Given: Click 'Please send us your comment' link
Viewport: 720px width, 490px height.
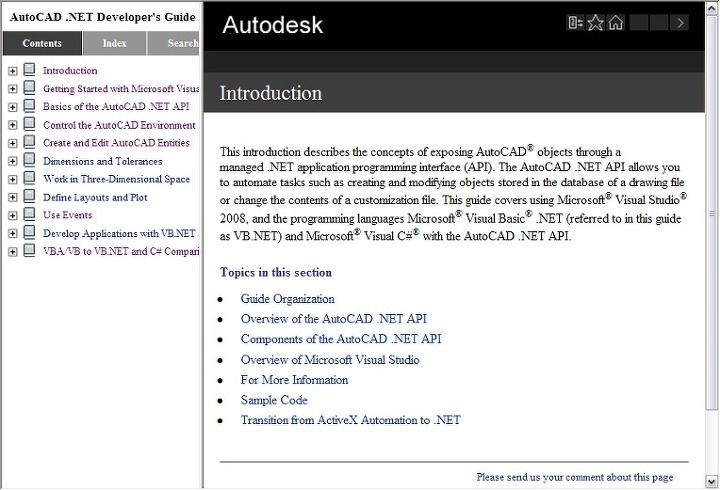Looking at the screenshot, I should [x=575, y=477].
